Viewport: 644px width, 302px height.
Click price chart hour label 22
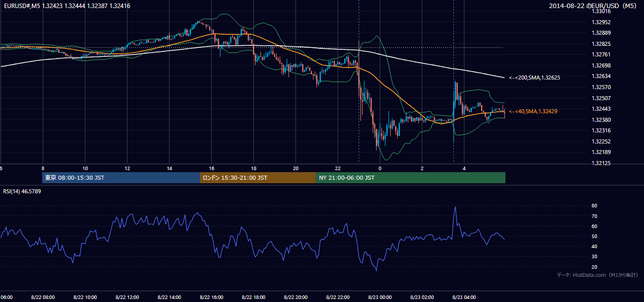[x=338, y=169]
